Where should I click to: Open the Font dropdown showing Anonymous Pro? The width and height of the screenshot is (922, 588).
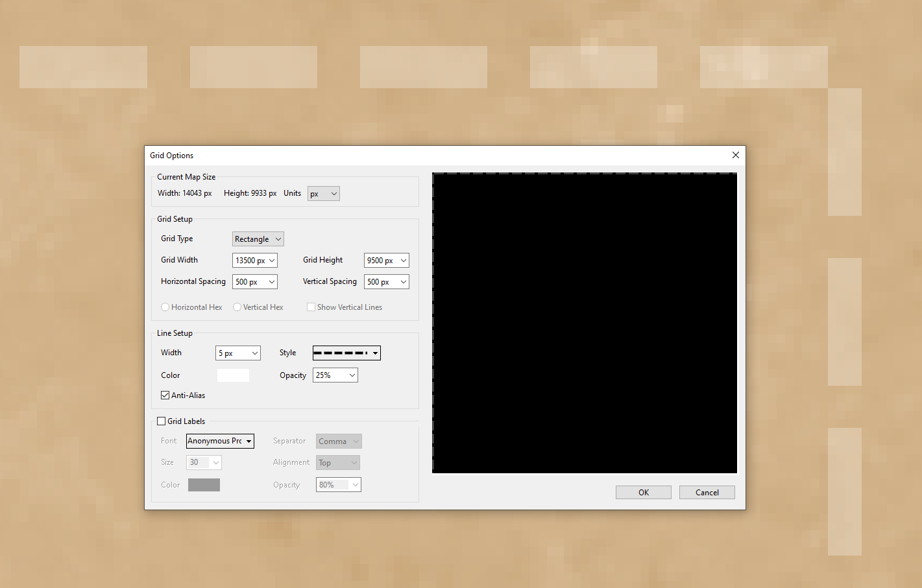click(220, 441)
